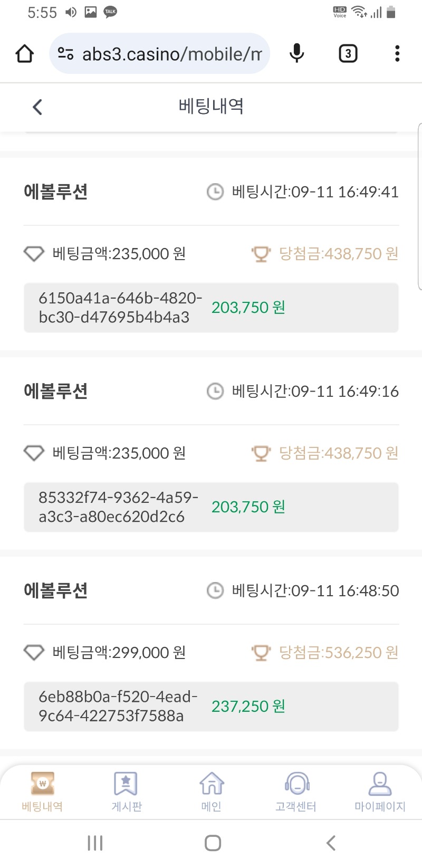
Task: Go to the 메인 home tab
Action: [x=211, y=792]
